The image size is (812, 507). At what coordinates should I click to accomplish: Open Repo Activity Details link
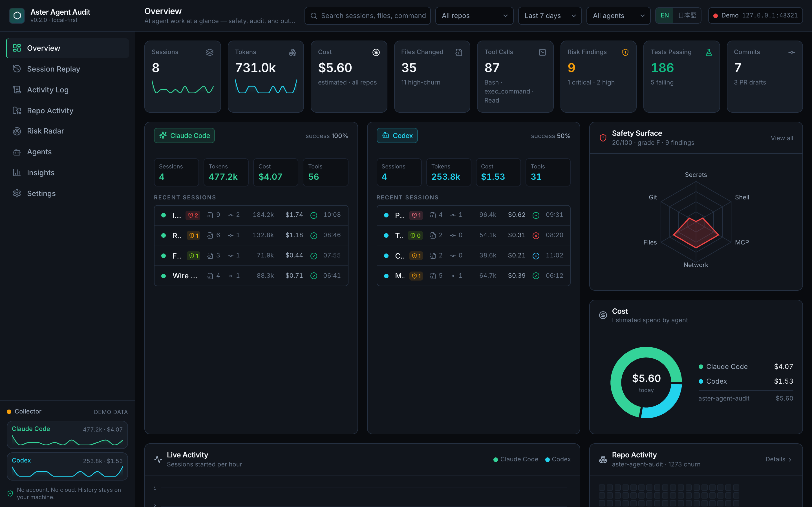coord(778,459)
